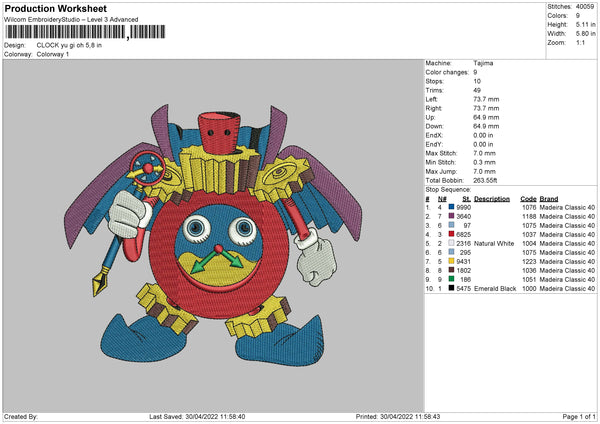Click the clock character embroidery design preview

coord(213,234)
